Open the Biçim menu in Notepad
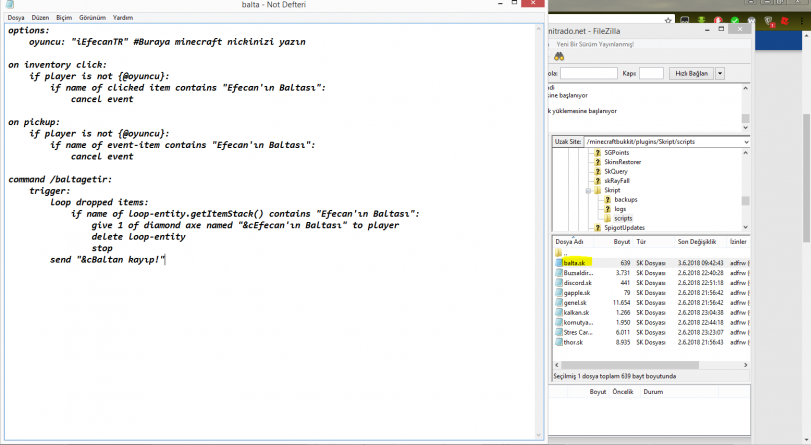 coord(64,18)
